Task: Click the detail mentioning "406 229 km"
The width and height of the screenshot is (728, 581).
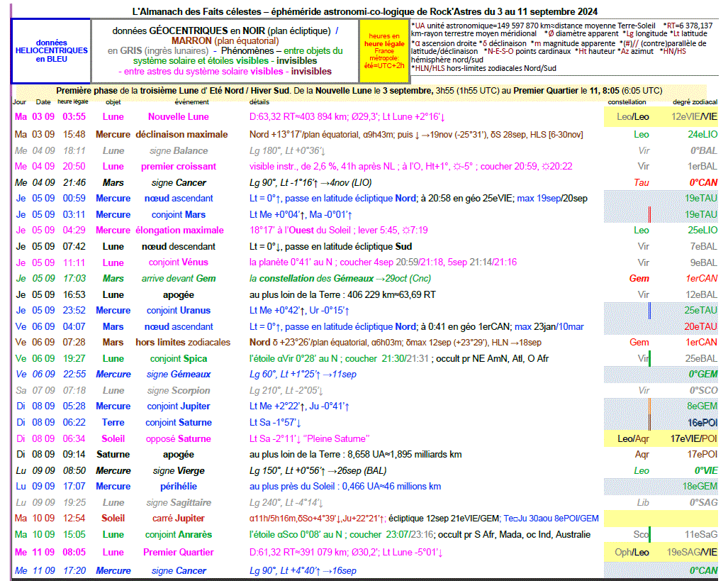Action: pos(342,294)
